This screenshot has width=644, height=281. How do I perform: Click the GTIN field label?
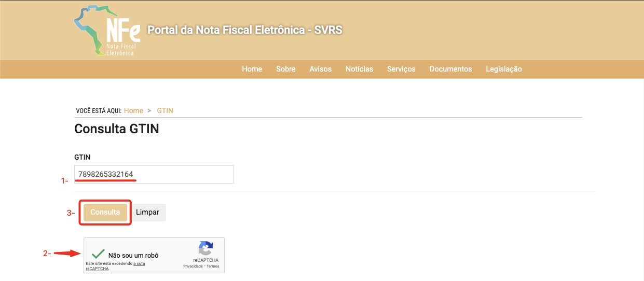pos(83,157)
